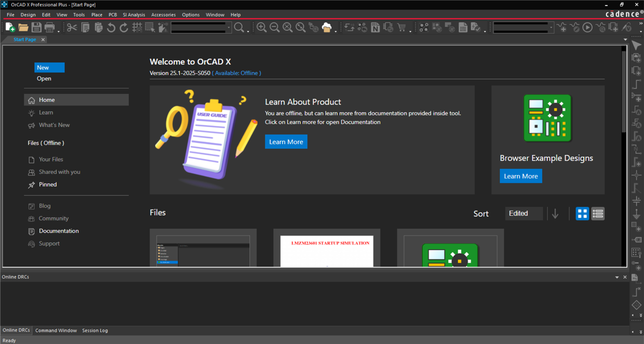Click the area select dashed box icon

(x=150, y=27)
